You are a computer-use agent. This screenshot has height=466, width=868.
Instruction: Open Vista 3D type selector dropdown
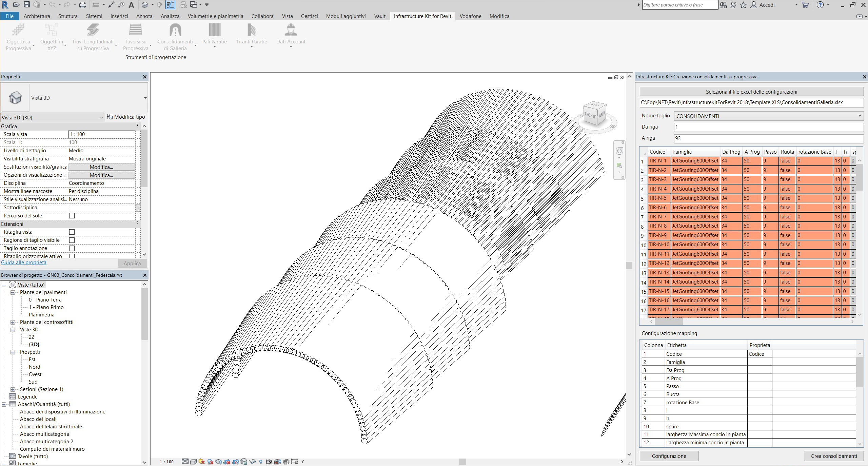(x=145, y=98)
